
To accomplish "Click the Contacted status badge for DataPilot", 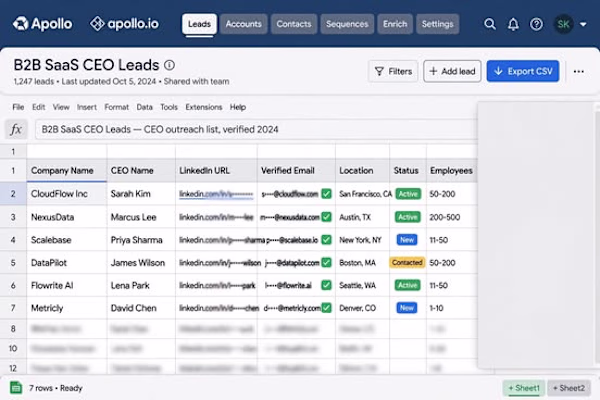I will click(407, 263).
